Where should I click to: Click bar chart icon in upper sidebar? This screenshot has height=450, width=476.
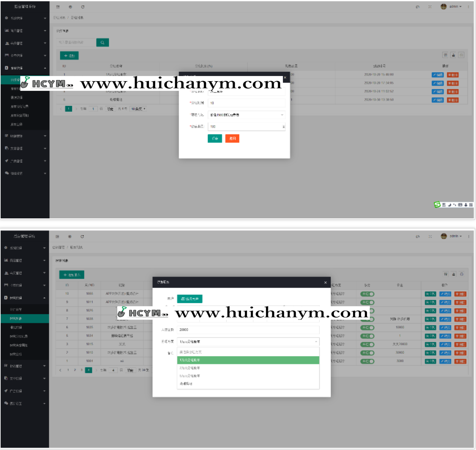coord(7,30)
